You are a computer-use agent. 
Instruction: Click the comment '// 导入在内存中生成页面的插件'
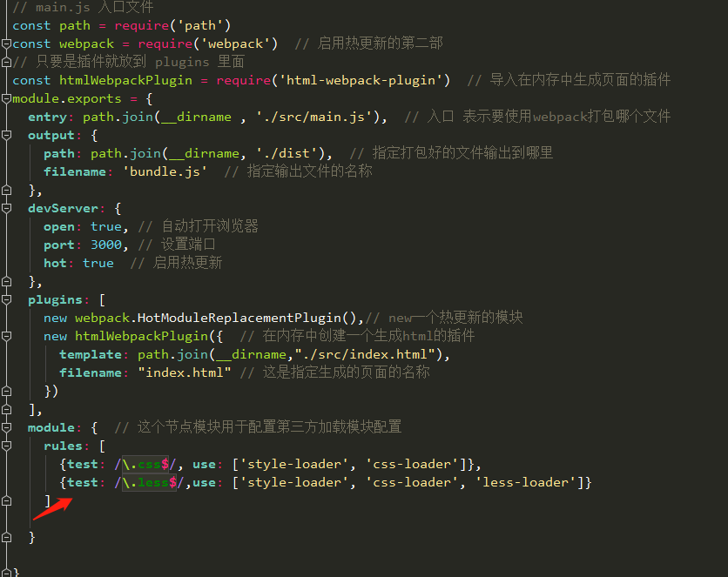click(x=569, y=80)
